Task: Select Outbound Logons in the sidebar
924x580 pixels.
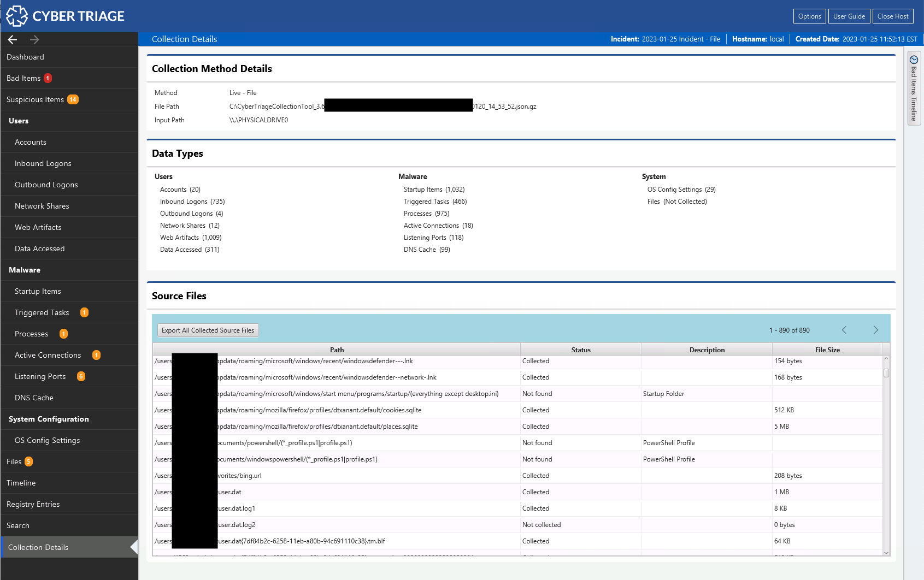Action: coord(69,185)
